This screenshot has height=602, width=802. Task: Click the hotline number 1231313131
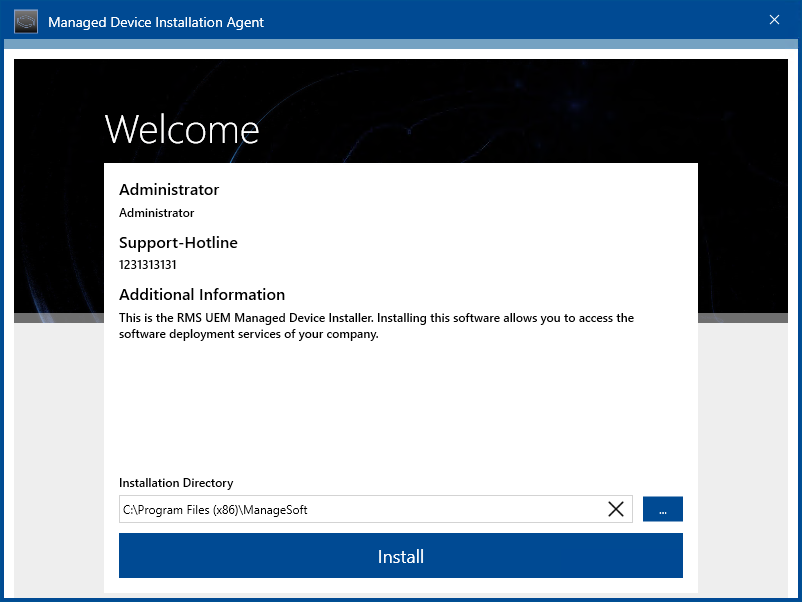pos(148,265)
